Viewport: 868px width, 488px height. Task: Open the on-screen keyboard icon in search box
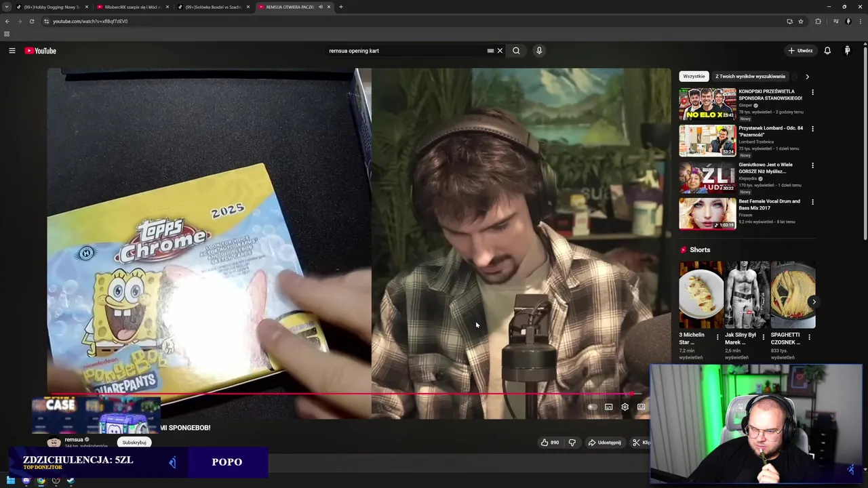tap(490, 51)
